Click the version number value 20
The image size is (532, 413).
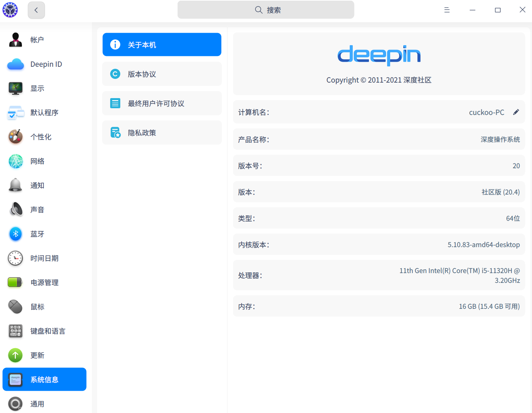(516, 166)
